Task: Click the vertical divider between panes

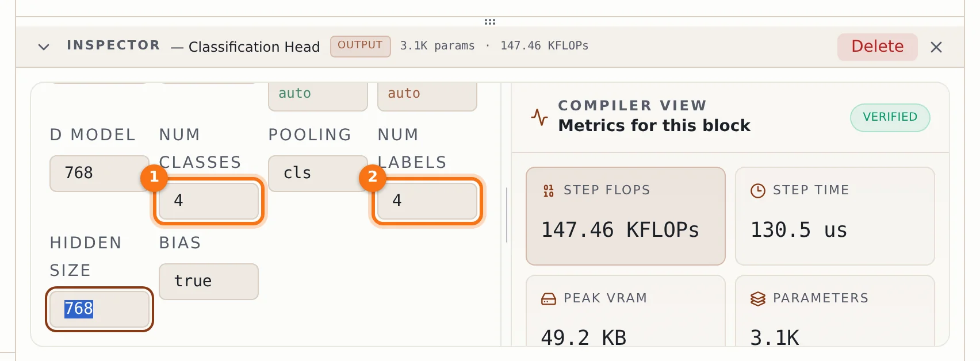Action: [506, 215]
